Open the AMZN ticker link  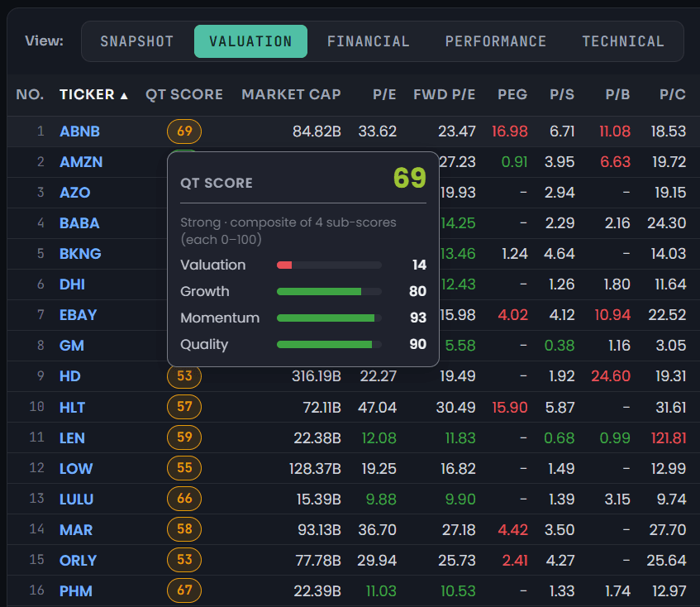point(81,162)
